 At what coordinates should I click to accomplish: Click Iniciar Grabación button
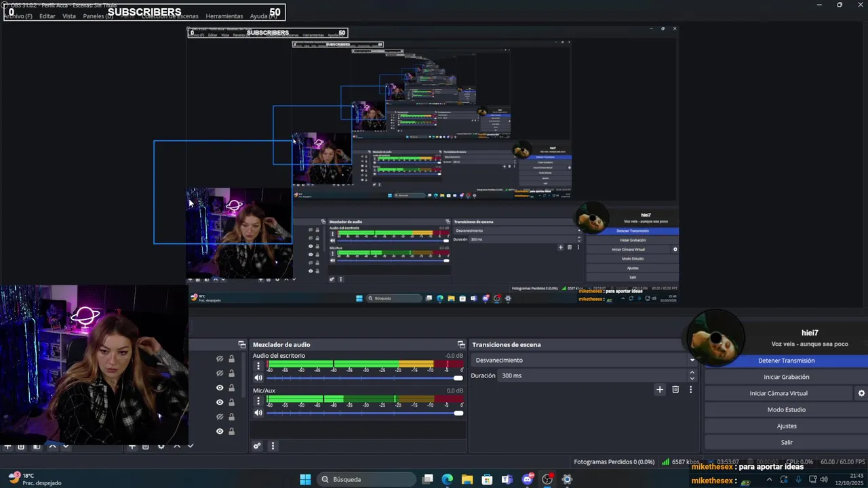tap(786, 377)
